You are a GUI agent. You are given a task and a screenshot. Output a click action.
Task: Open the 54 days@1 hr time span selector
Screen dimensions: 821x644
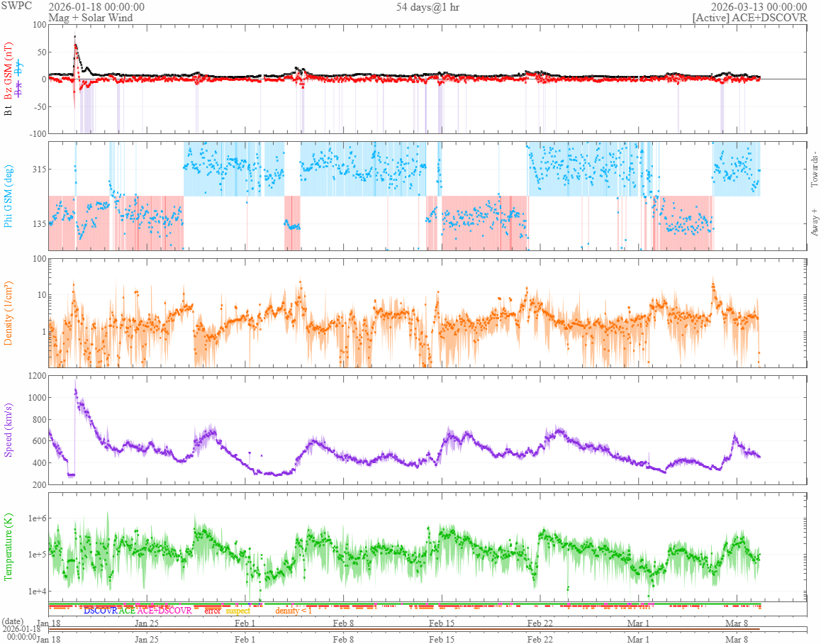(427, 7)
